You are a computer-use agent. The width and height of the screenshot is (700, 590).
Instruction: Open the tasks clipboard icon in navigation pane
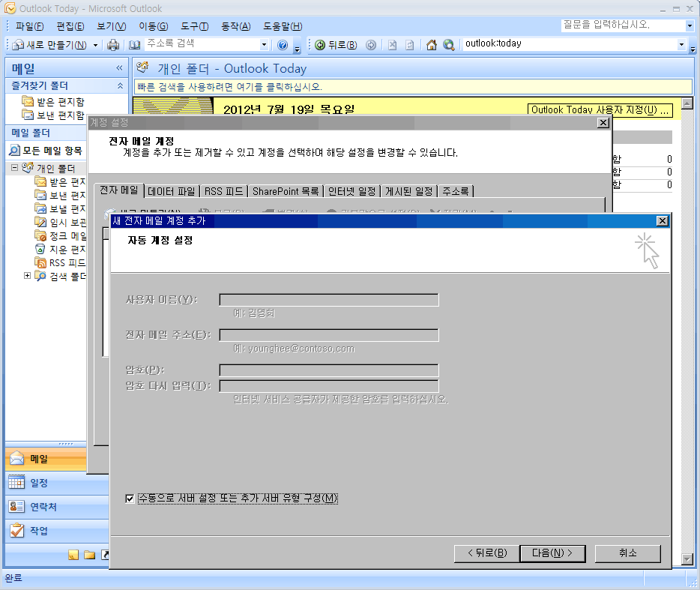click(17, 531)
